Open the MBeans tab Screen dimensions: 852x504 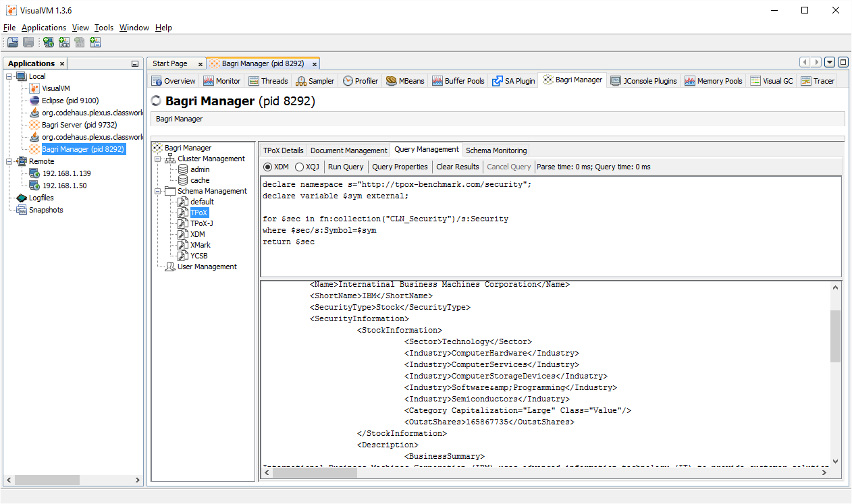[x=405, y=81]
